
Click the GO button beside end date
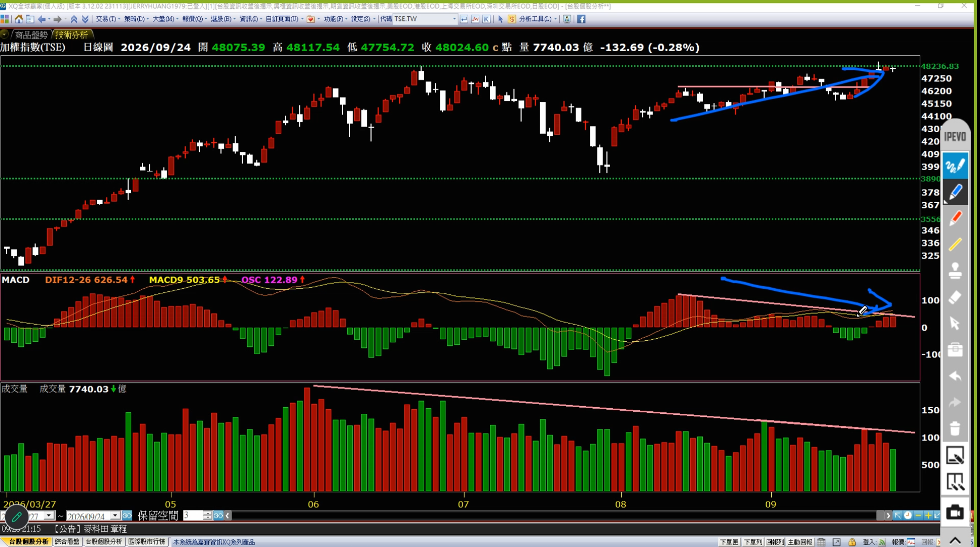pos(127,516)
